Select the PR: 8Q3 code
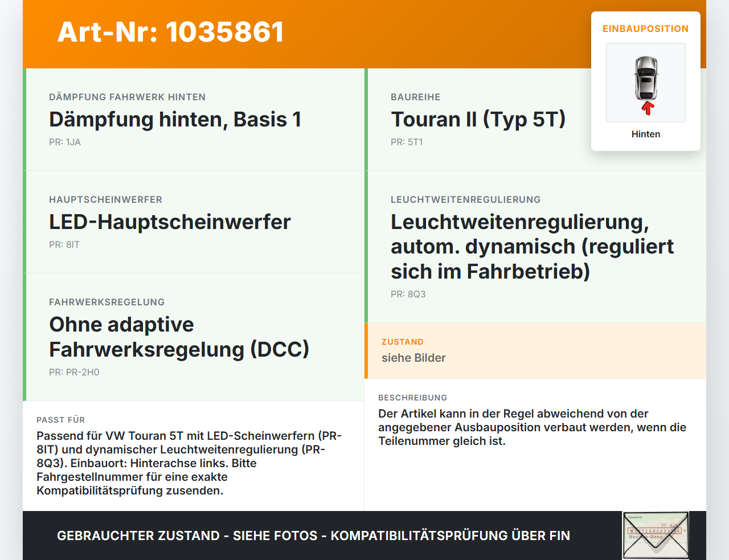The width and height of the screenshot is (729, 560). click(408, 294)
